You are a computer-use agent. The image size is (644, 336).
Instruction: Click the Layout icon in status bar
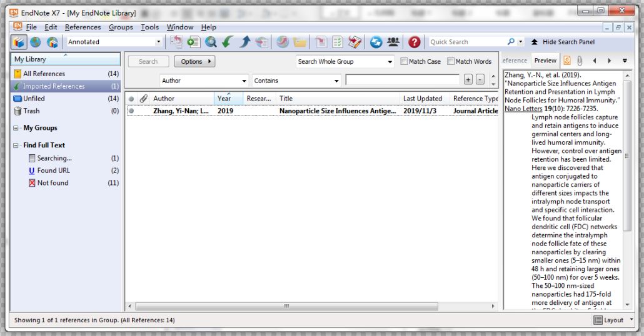pos(598,320)
